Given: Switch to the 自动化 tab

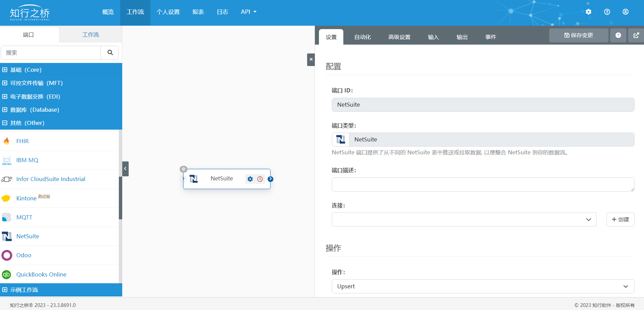Looking at the screenshot, I should [x=363, y=37].
